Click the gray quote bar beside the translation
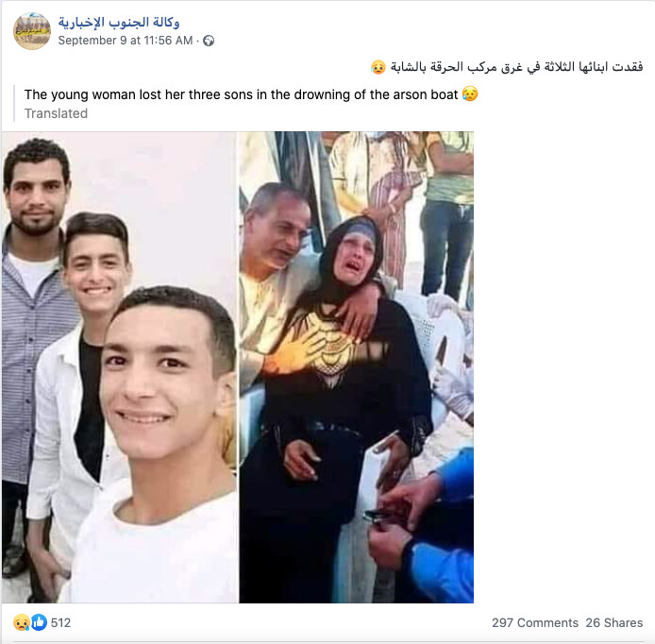Screen dimensions: 655x644 tap(14, 104)
